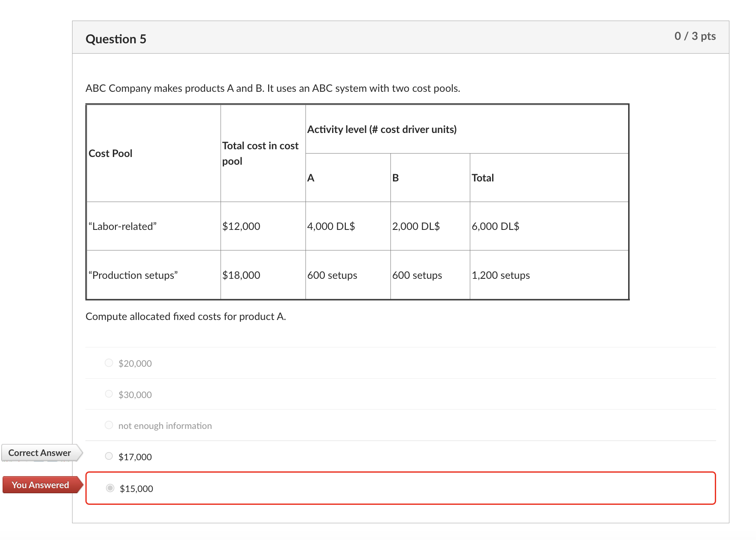The height and width of the screenshot is (540, 756).
Task: Click the 'A' product column header
Action: coord(311,178)
